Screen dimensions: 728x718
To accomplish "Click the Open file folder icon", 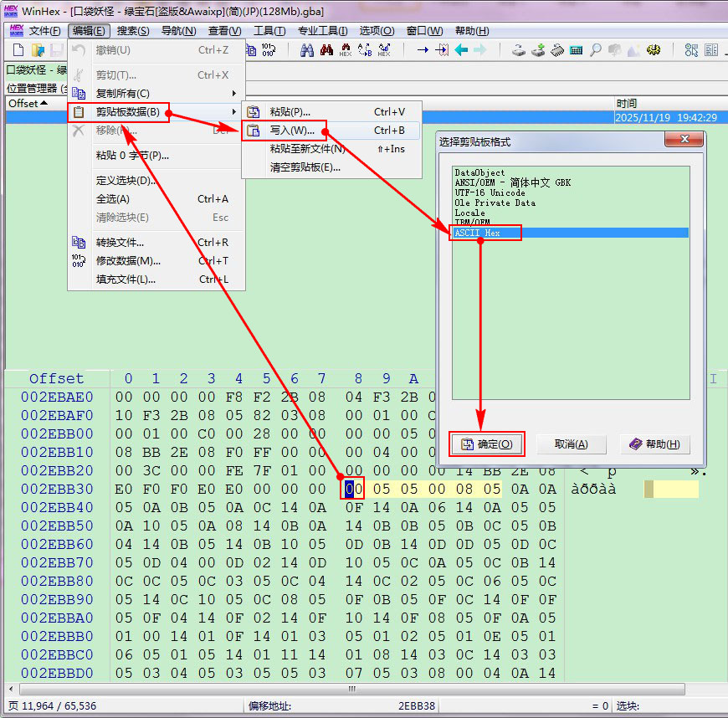I will (x=37, y=50).
